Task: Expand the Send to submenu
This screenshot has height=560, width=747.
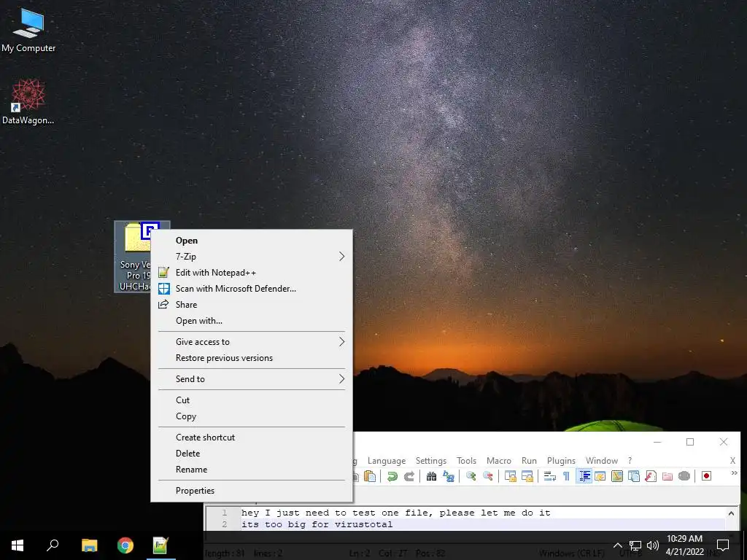Action: pos(252,378)
